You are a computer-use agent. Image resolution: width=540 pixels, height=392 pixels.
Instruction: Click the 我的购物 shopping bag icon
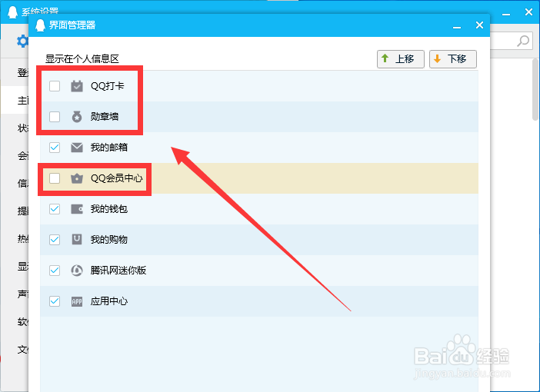tap(77, 240)
